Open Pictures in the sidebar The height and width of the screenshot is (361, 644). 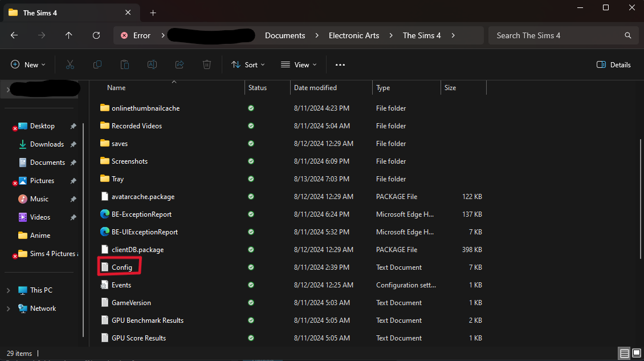(x=42, y=180)
